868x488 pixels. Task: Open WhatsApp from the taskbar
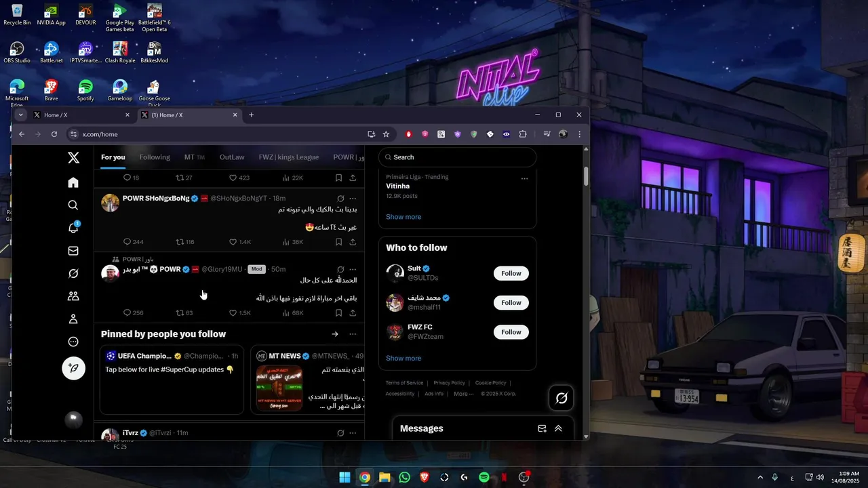pyautogui.click(x=405, y=477)
